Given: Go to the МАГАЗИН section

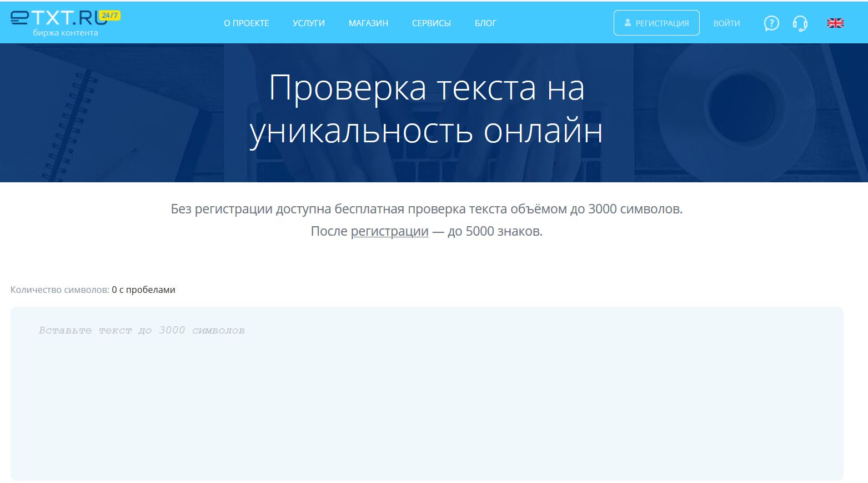Looking at the screenshot, I should click(368, 23).
